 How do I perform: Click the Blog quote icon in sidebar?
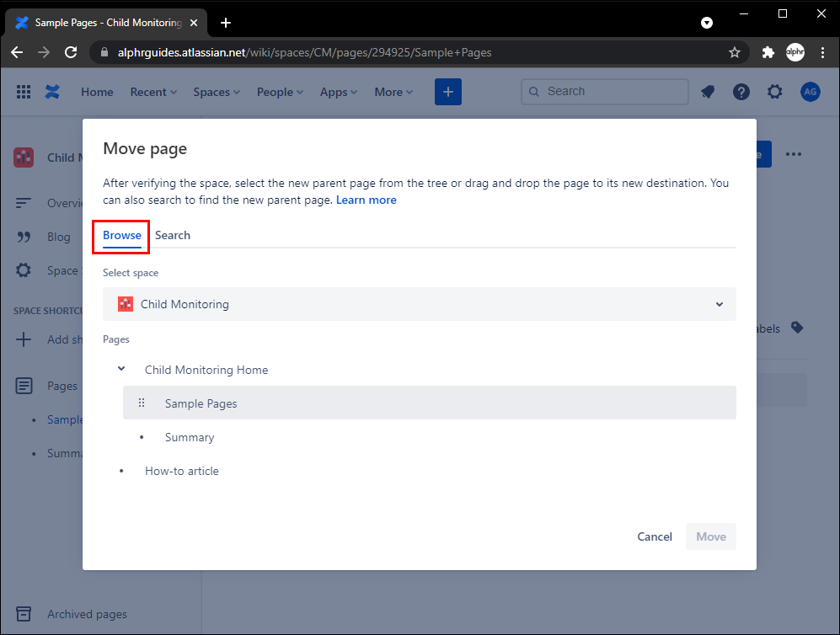click(x=24, y=237)
